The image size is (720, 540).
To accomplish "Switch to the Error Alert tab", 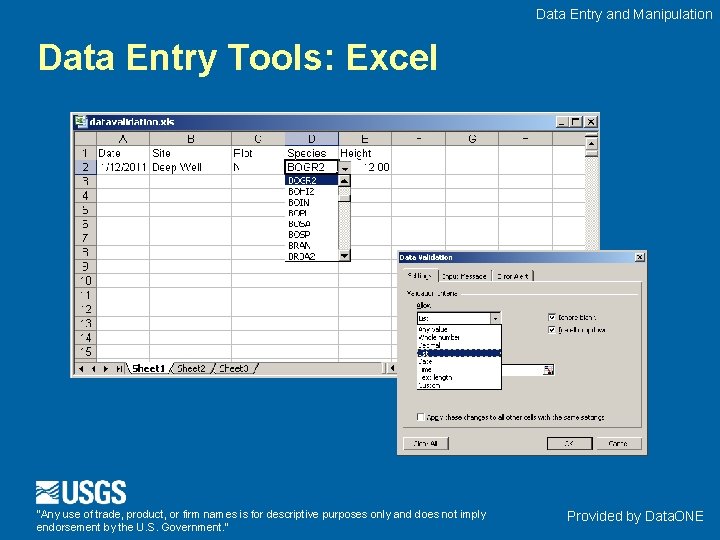I will [x=513, y=276].
